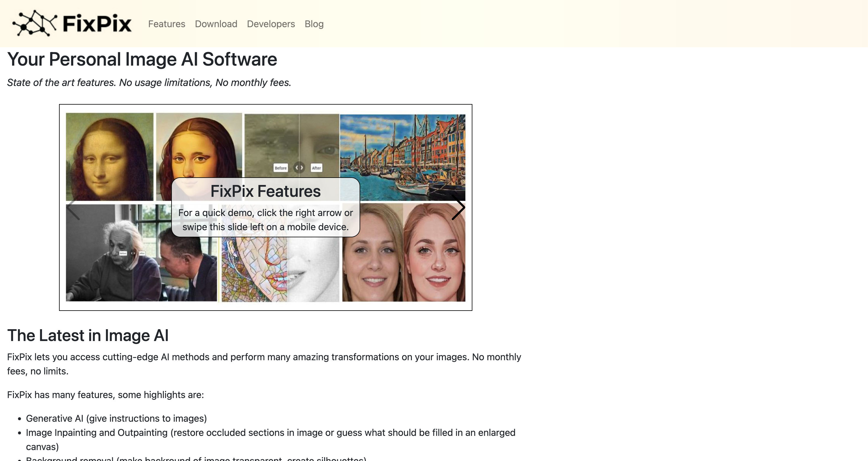Go back with the carousel left arrow
Screen dimensions: 868x461
pyautogui.click(x=73, y=207)
